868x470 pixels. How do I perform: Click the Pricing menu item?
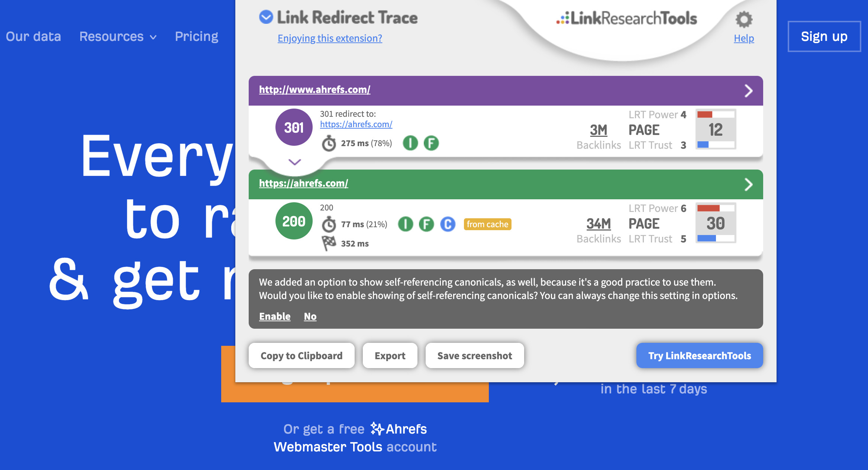pyautogui.click(x=196, y=36)
